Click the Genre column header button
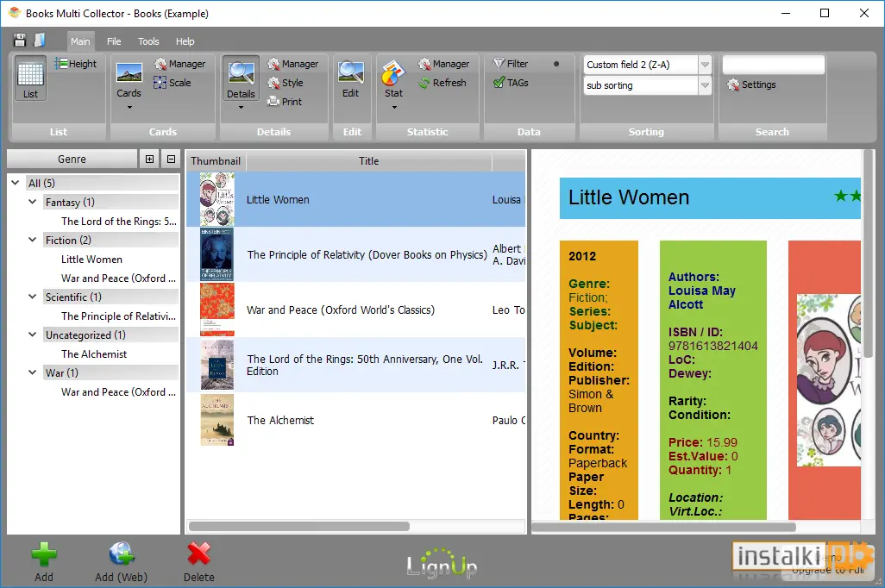Image resolution: width=885 pixels, height=588 pixels. click(x=72, y=160)
